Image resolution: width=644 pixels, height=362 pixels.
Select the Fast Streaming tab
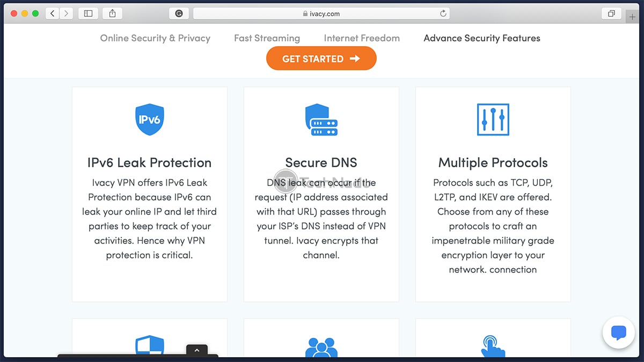click(267, 38)
